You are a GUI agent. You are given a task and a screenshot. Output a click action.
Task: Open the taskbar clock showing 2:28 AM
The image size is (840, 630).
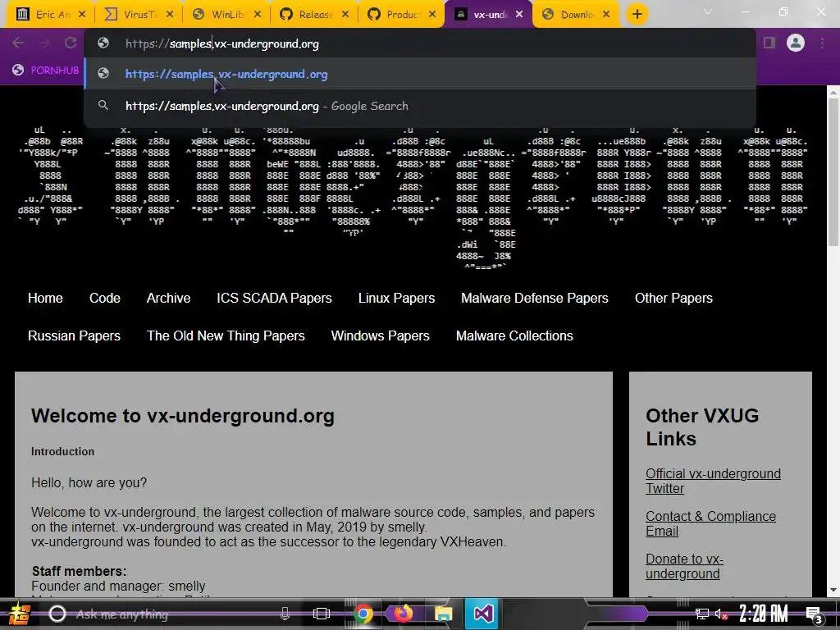pos(764,614)
